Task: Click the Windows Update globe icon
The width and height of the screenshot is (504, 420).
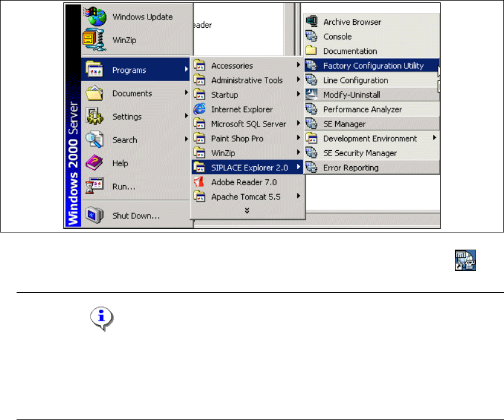Action: (x=95, y=17)
